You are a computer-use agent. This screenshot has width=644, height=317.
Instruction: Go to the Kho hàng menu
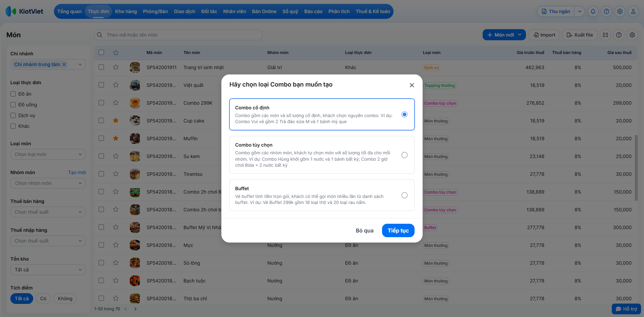(126, 11)
